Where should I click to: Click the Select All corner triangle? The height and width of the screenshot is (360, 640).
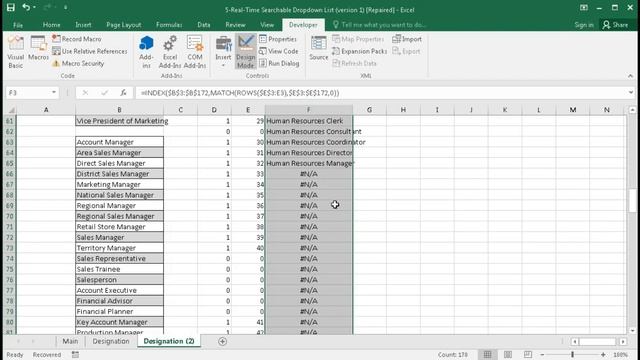click(11, 110)
